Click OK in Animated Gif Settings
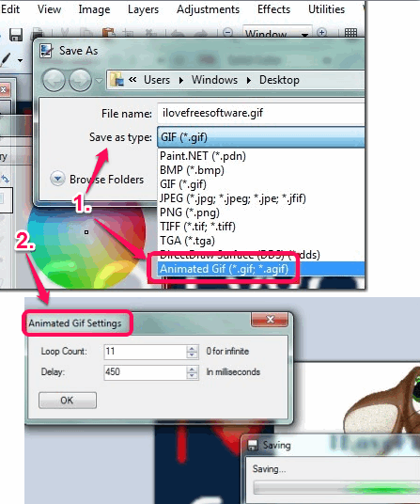This screenshot has width=420, height=504. 68,401
